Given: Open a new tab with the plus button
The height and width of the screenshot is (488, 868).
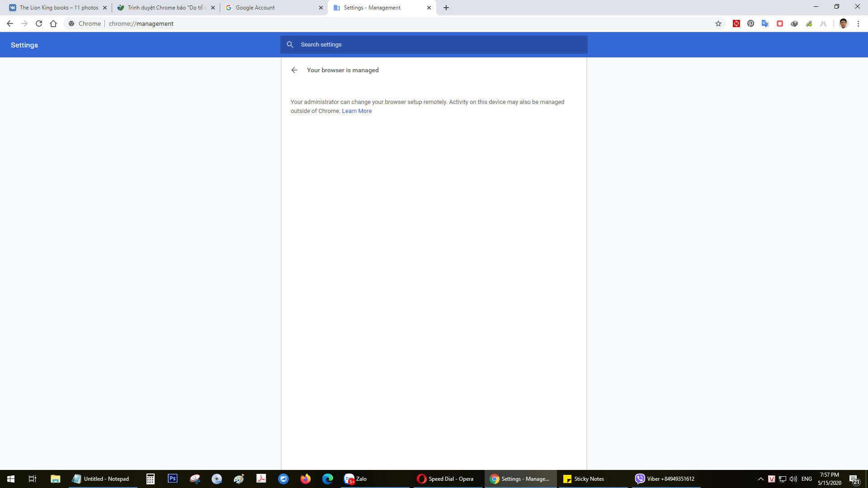Looking at the screenshot, I should pyautogui.click(x=446, y=8).
